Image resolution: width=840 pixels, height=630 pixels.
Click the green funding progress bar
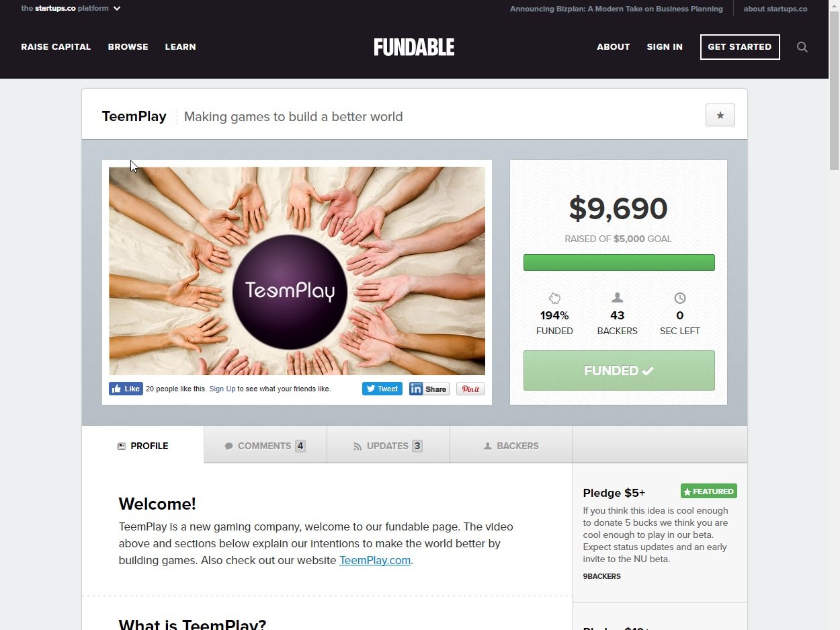[619, 262]
